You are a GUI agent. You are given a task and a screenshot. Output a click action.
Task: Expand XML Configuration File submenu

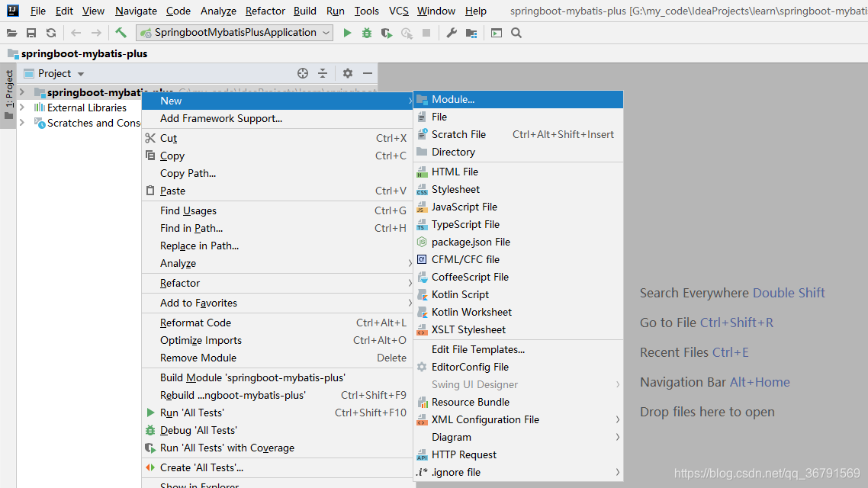[518, 420]
